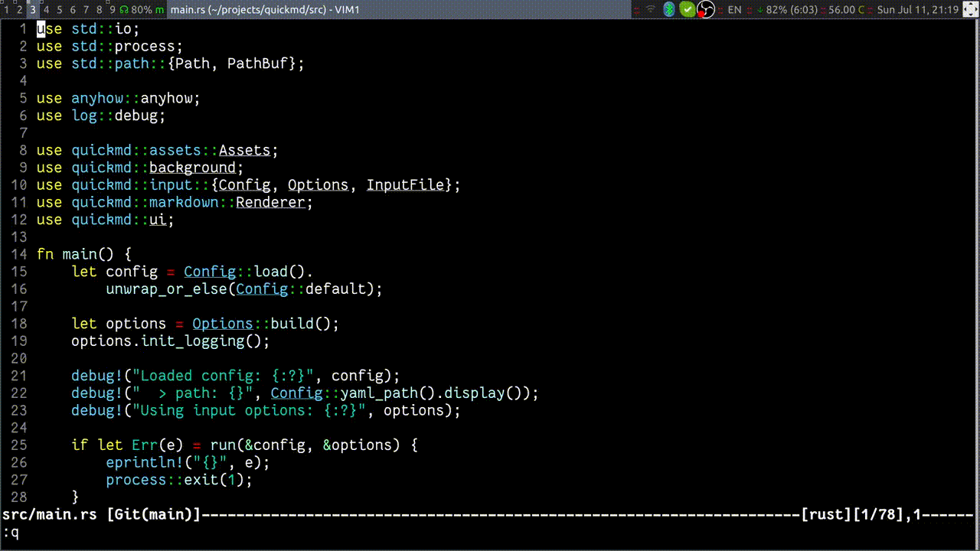Click the underlined 'Assets' identifier
Image resolution: width=980 pixels, height=551 pixels.
(x=244, y=150)
